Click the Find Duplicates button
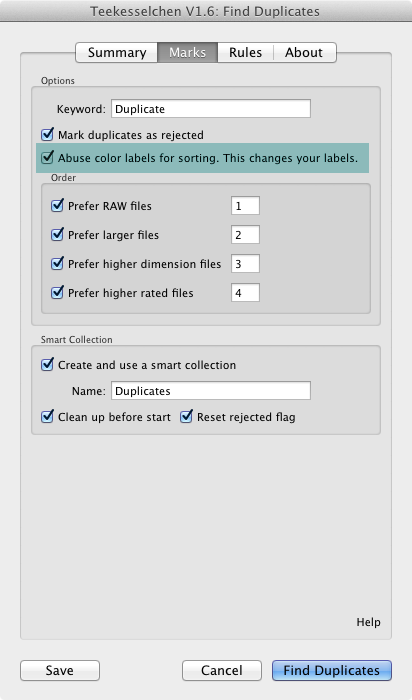The width and height of the screenshot is (412, 700). point(332,671)
